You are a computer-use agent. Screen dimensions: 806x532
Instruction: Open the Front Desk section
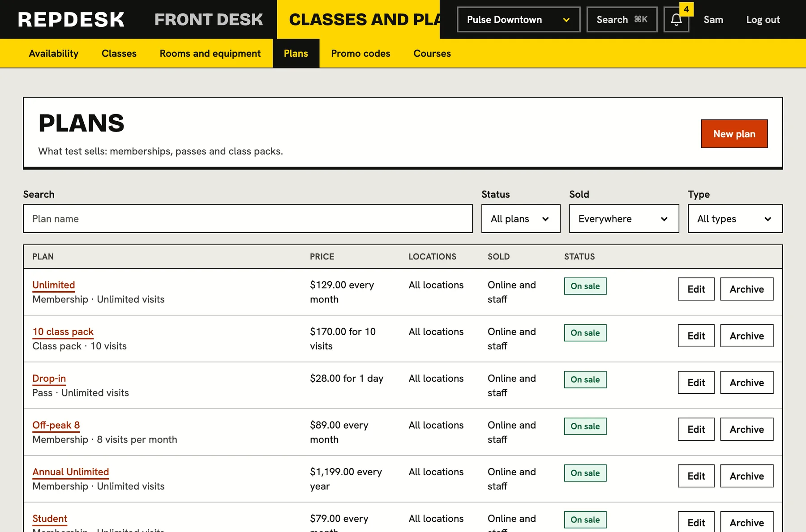[x=209, y=20]
